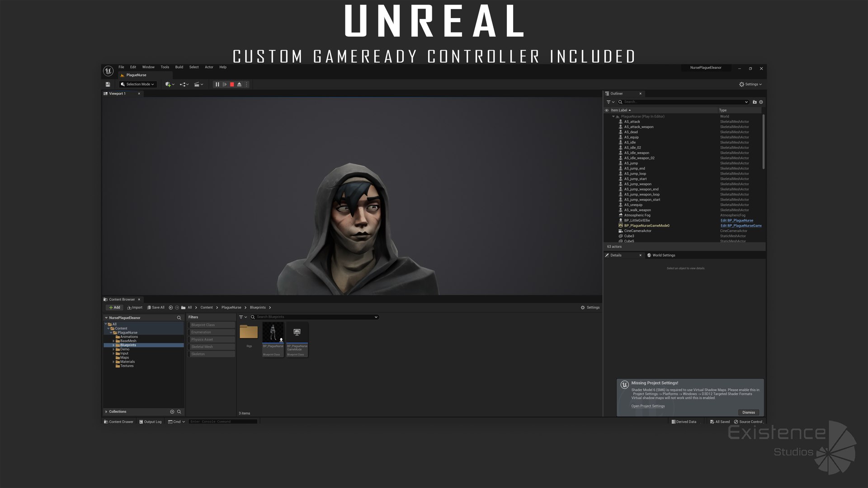Click Save All in Content Browser
The width and height of the screenshot is (868, 488).
(156, 308)
